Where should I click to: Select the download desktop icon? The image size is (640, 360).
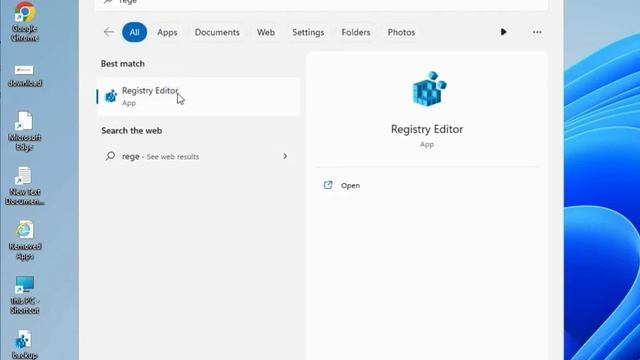24,76
